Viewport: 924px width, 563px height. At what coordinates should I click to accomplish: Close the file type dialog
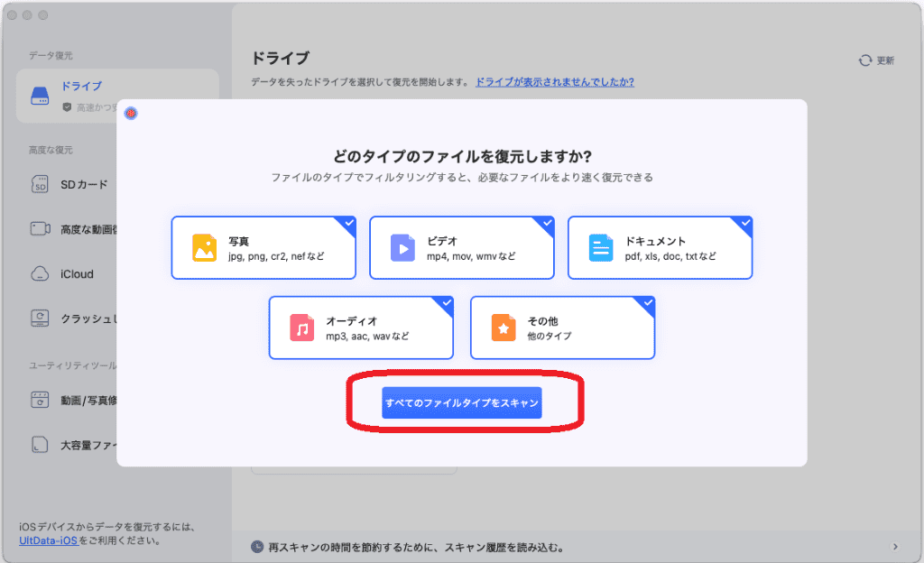131,113
